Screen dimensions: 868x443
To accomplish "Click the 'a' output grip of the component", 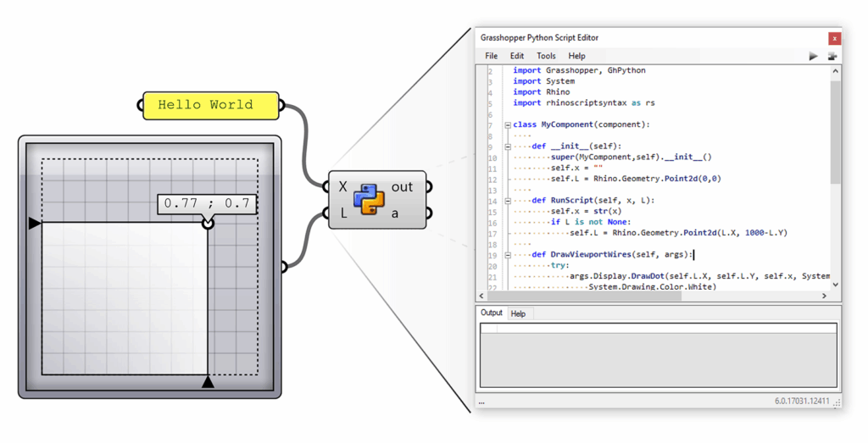I will click(428, 213).
